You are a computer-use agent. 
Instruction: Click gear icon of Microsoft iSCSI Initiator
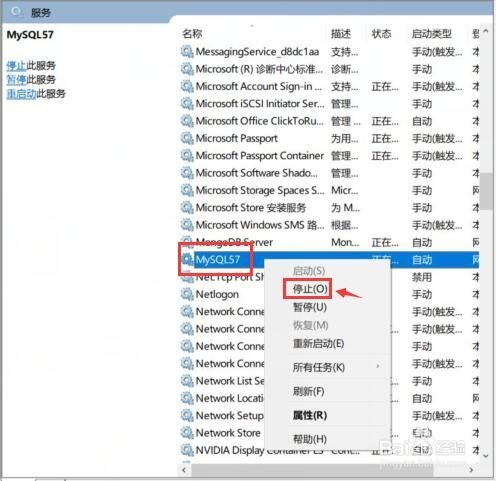point(187,104)
